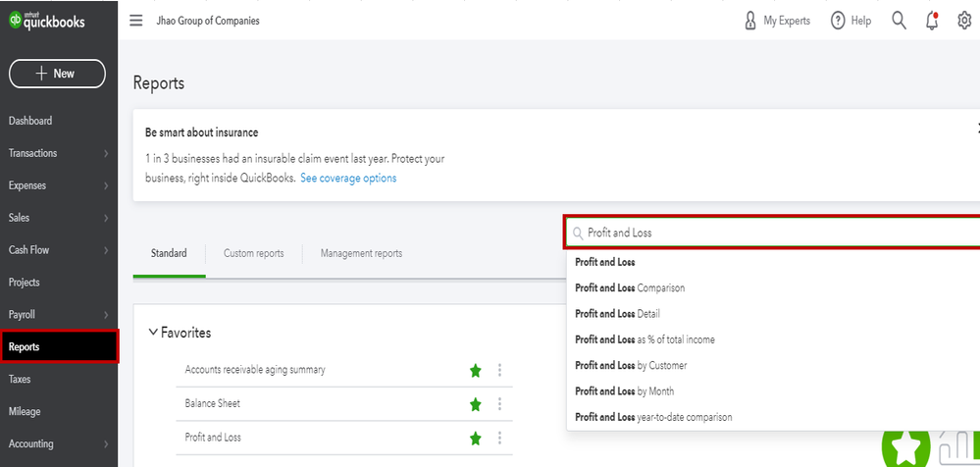980x467 pixels.
Task: Click the top-bar search magnifier icon
Action: pyautogui.click(x=899, y=21)
